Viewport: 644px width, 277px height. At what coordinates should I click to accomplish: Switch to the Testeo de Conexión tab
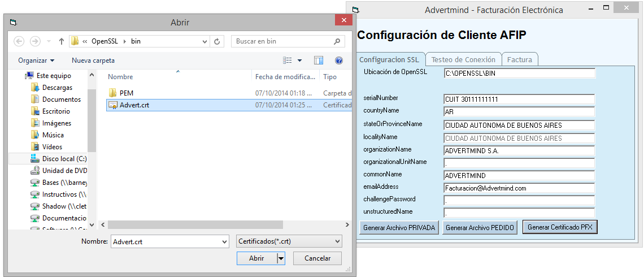463,59
